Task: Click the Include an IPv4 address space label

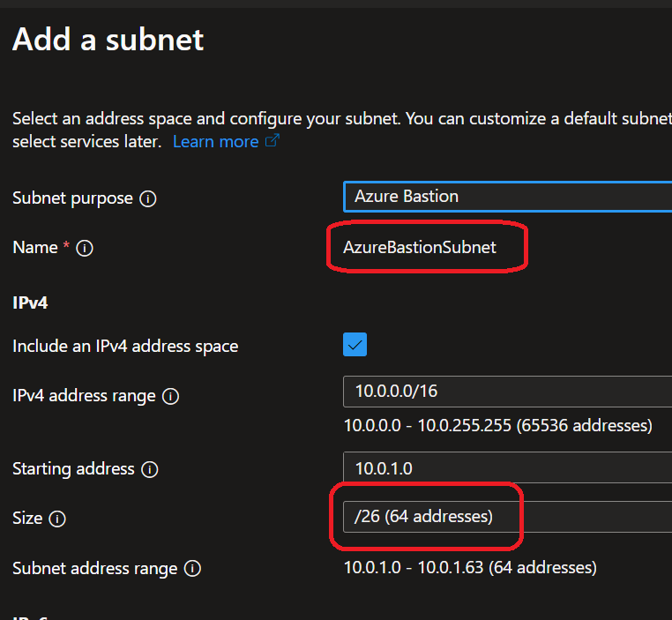Action: pyautogui.click(x=125, y=347)
